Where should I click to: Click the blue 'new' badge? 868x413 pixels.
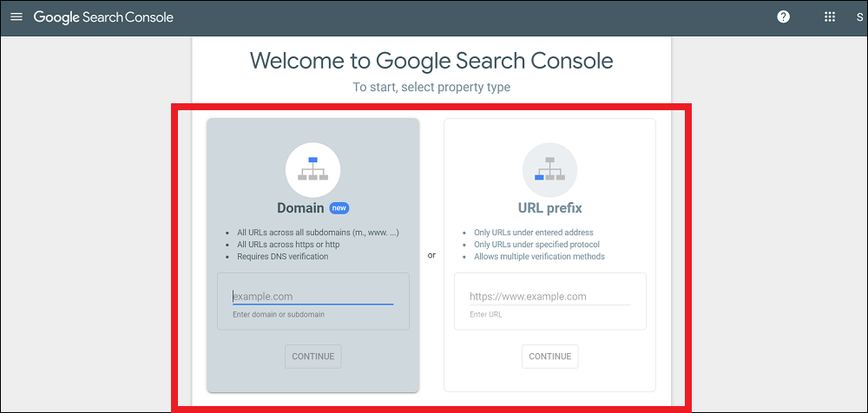(x=339, y=208)
